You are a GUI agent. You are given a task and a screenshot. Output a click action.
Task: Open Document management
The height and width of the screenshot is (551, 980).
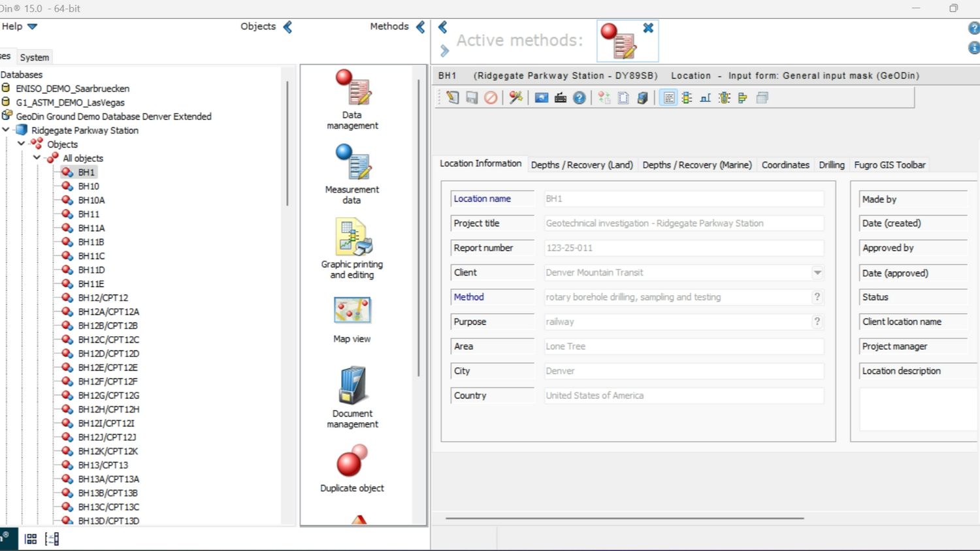coord(352,397)
